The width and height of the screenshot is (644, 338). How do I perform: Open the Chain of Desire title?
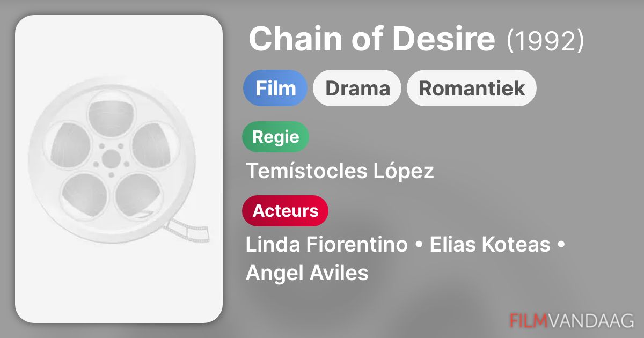pyautogui.click(x=372, y=39)
